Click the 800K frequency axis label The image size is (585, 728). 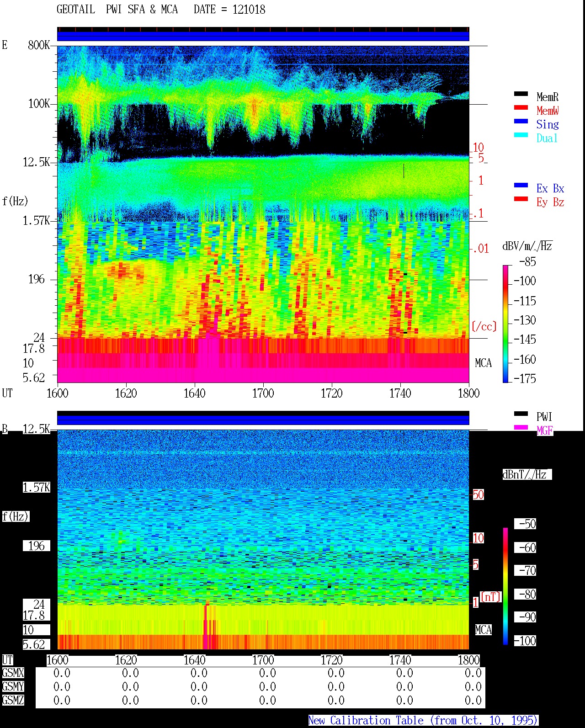point(39,45)
